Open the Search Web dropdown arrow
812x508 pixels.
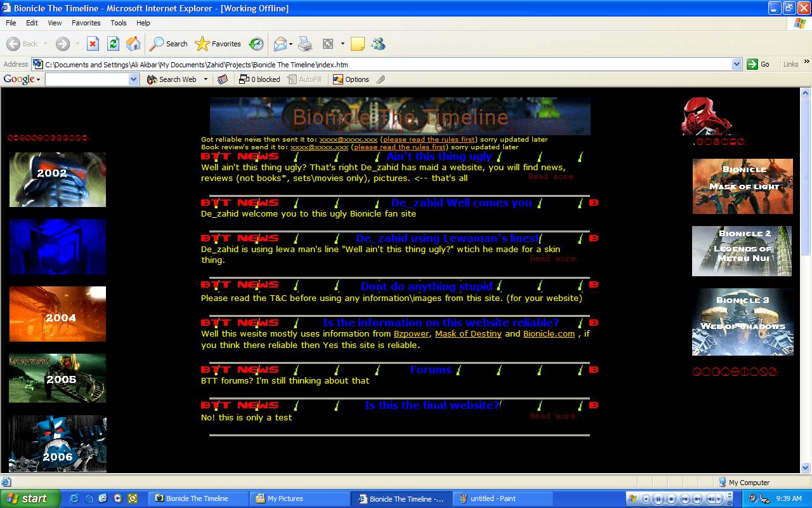[x=206, y=79]
